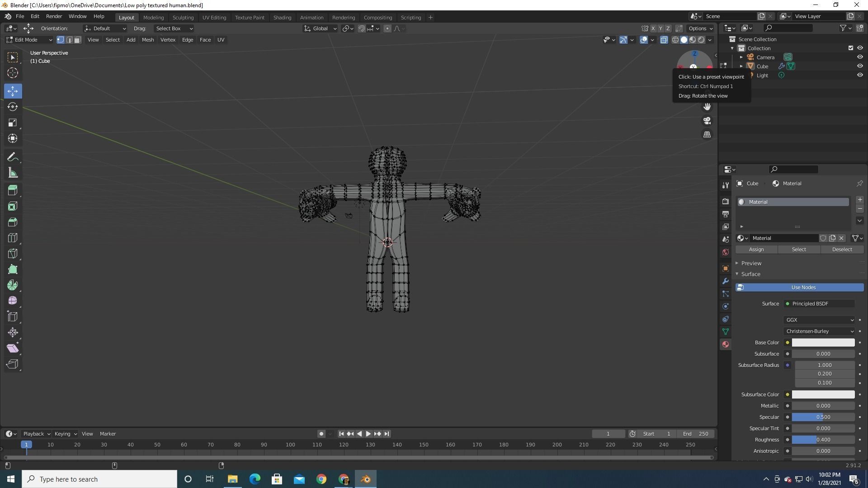Click the Assign material button
This screenshot has width=868, height=488.
pos(756,249)
